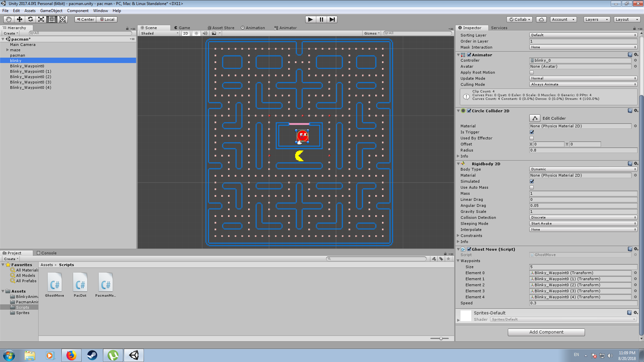The width and height of the screenshot is (644, 362).
Task: Click the Edit Collider button
Action: (535, 118)
